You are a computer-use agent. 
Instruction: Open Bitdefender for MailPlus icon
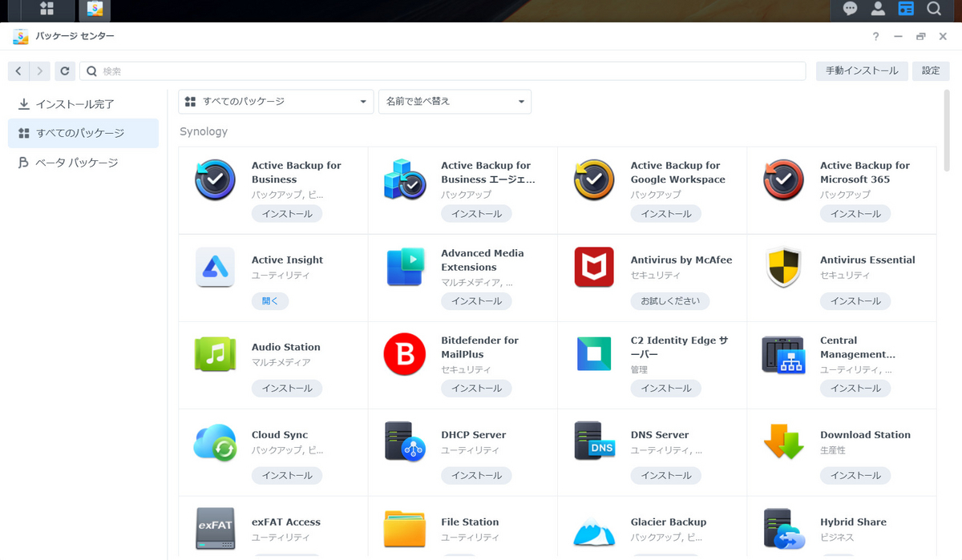point(405,354)
